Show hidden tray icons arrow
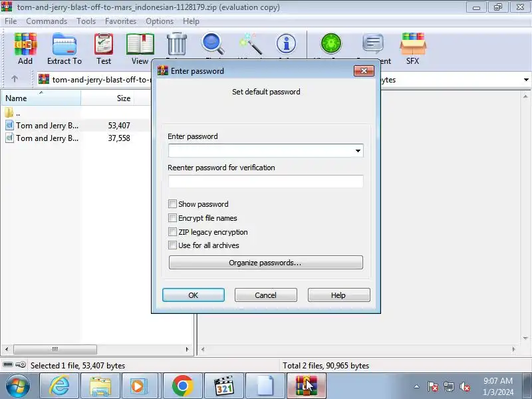 (417, 386)
